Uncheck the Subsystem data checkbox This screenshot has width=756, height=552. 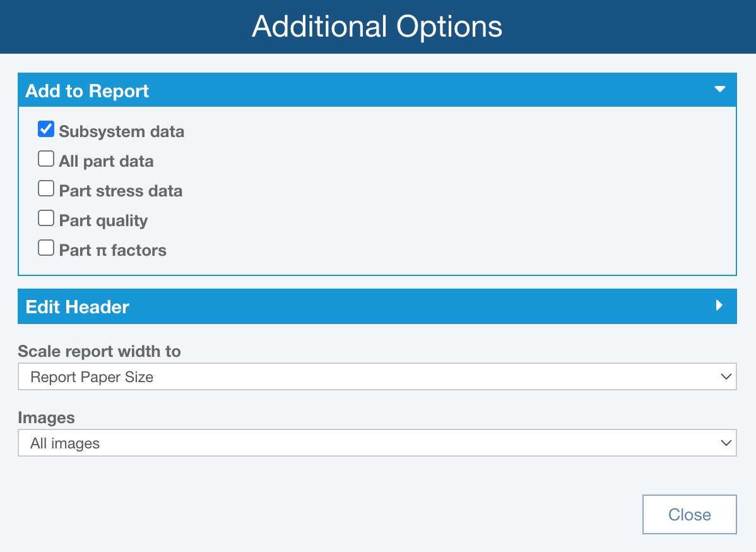tap(46, 129)
